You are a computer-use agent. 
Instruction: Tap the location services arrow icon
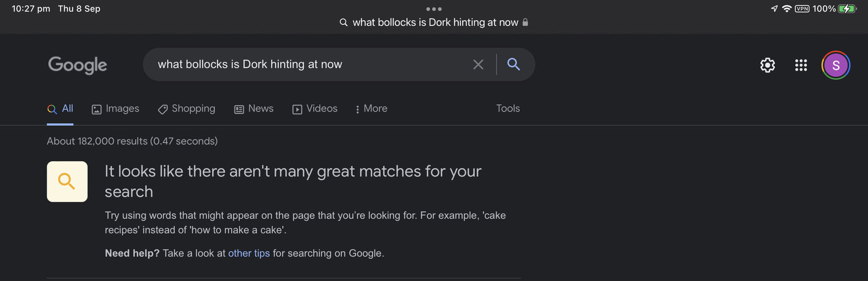(x=774, y=9)
